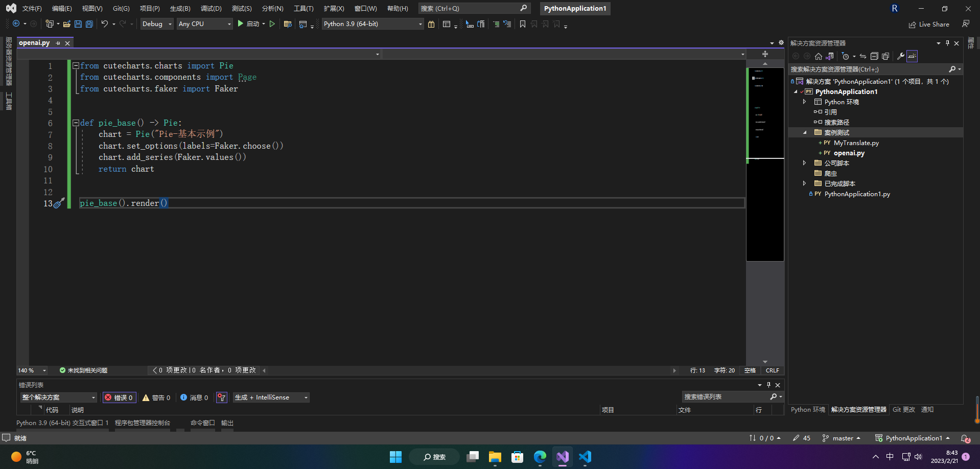Viewport: 980px width, 469px height.
Task: Open Properties wrench icon in Solution Explorer
Action: tap(901, 56)
